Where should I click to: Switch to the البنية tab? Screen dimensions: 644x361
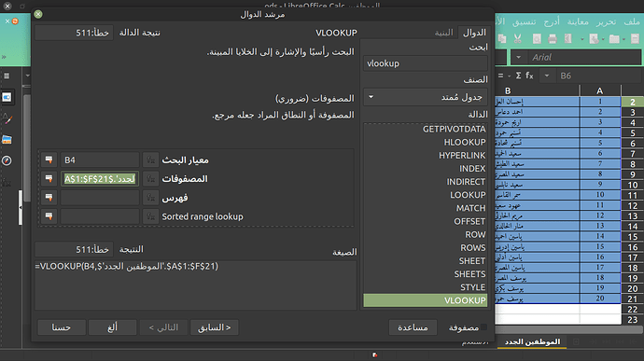(x=443, y=33)
